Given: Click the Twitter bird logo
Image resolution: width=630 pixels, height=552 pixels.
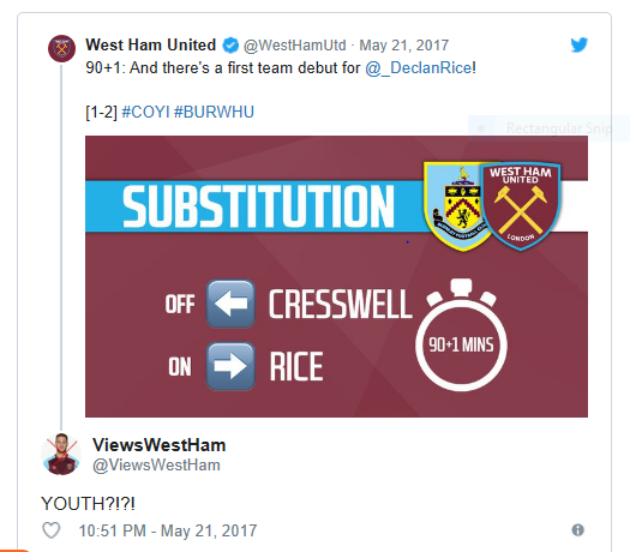Looking at the screenshot, I should pyautogui.click(x=580, y=45).
